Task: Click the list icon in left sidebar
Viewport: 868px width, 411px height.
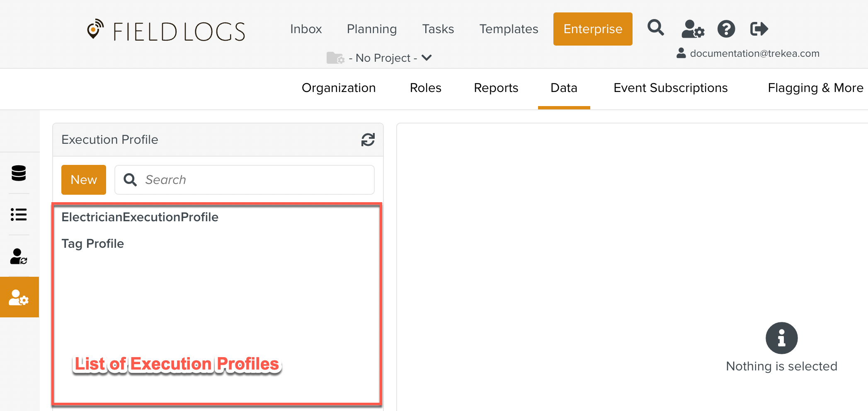Action: click(x=18, y=215)
